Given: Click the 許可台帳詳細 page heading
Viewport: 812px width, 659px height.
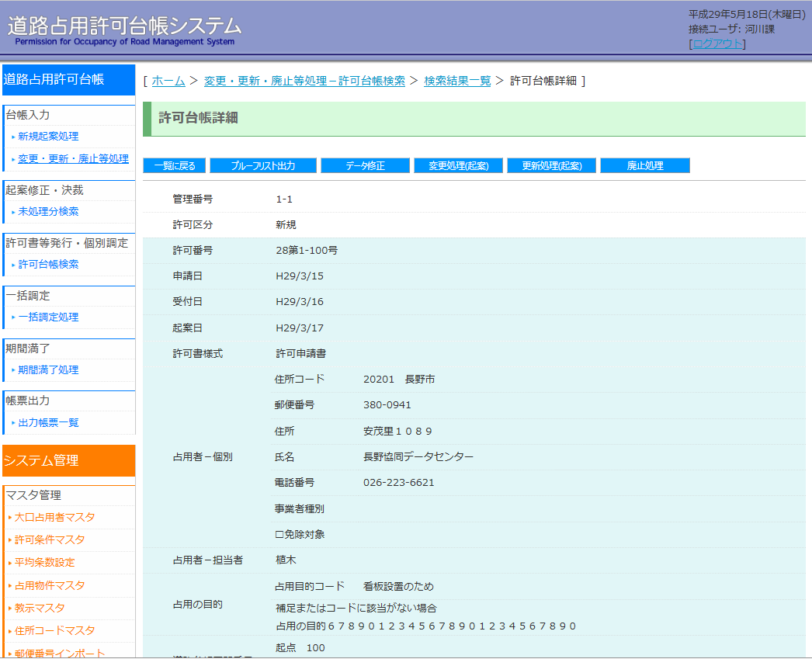Looking at the screenshot, I should (198, 118).
